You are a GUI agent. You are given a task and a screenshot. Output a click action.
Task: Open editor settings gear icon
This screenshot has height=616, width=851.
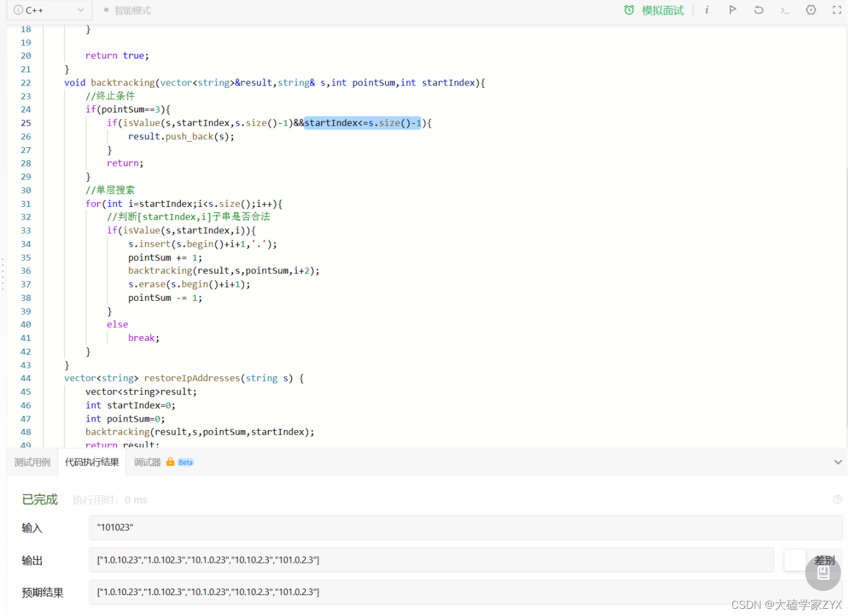pos(811,10)
